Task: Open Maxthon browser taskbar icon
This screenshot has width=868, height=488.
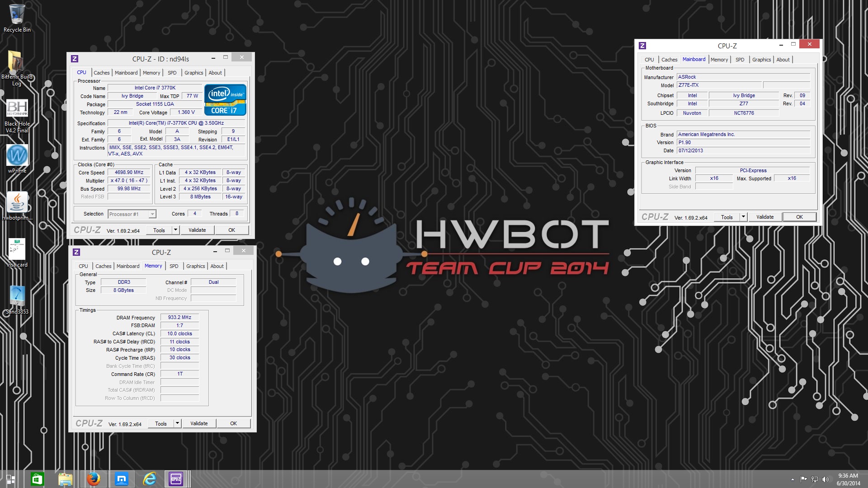Action: tap(122, 479)
